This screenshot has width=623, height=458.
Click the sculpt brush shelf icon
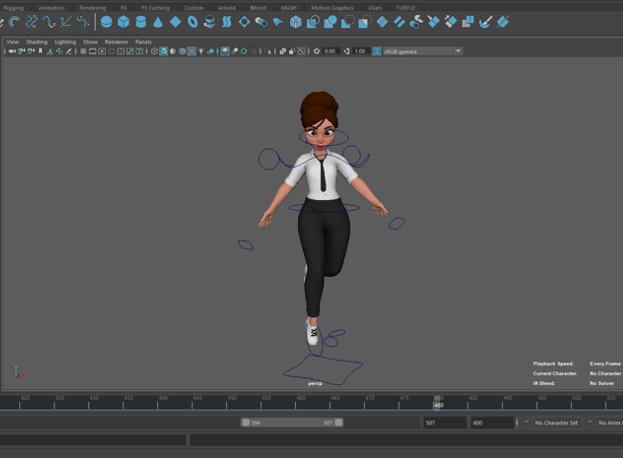point(486,22)
